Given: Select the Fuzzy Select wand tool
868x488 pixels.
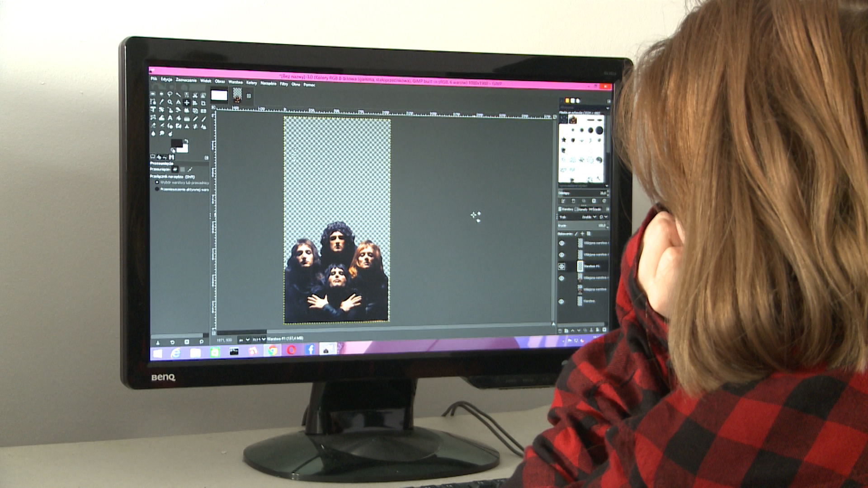Looking at the screenshot, I should click(178, 94).
